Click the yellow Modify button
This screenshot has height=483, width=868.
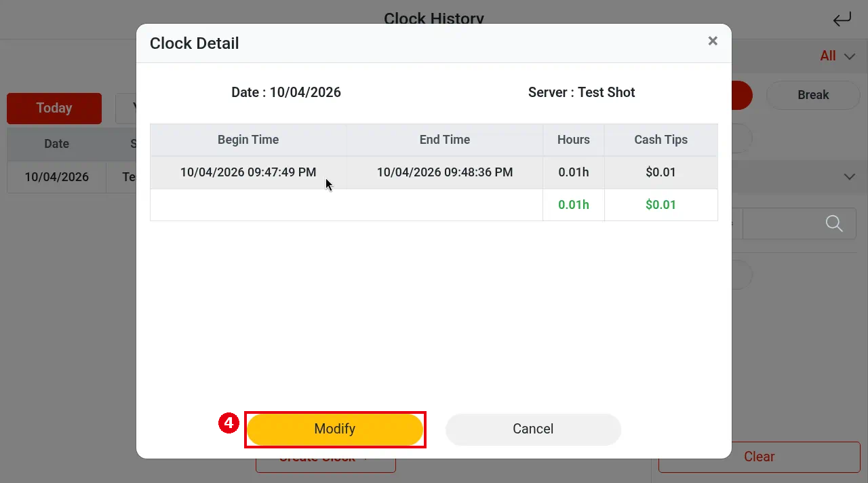click(335, 429)
